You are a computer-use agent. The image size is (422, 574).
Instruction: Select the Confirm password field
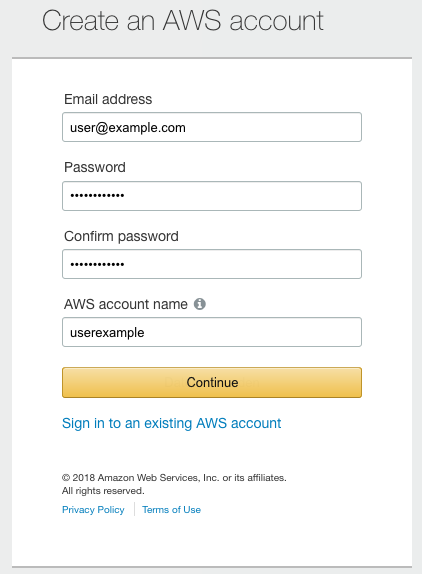[x=212, y=264]
